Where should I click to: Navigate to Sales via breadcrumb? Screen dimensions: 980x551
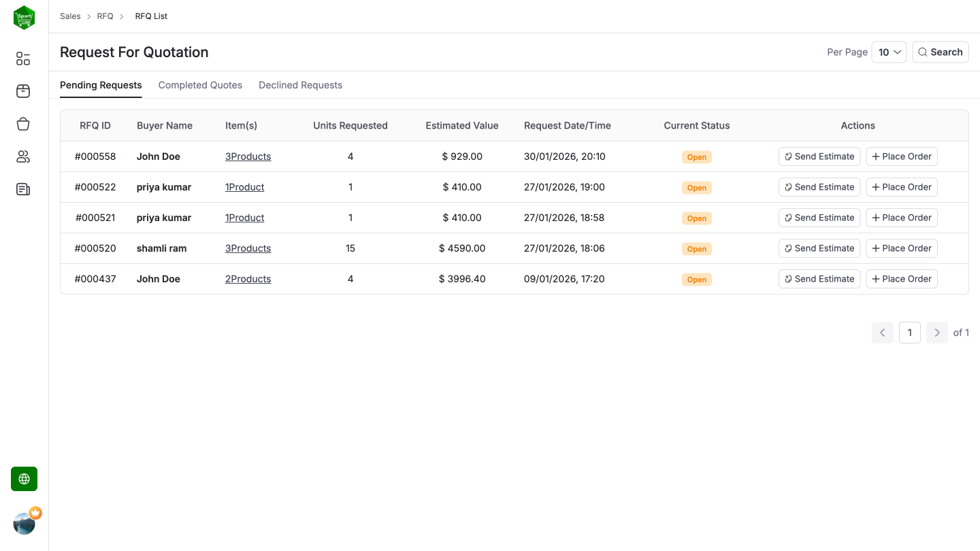coord(70,16)
